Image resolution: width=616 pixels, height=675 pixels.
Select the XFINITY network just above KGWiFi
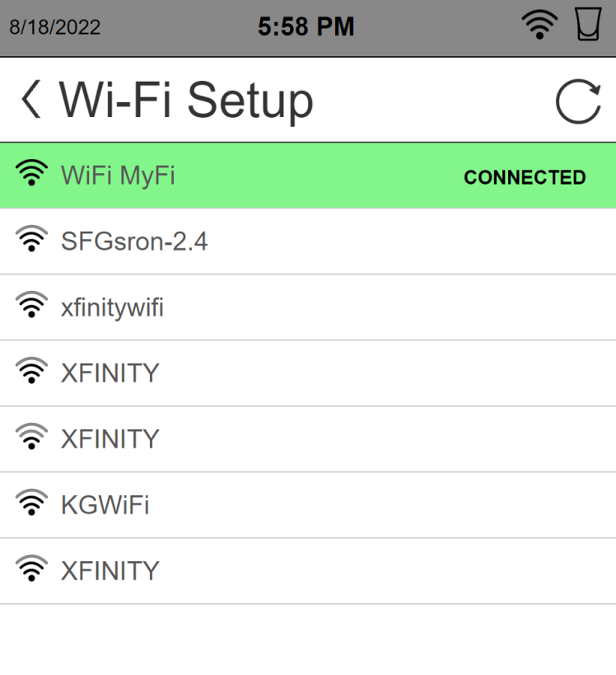[110, 438]
